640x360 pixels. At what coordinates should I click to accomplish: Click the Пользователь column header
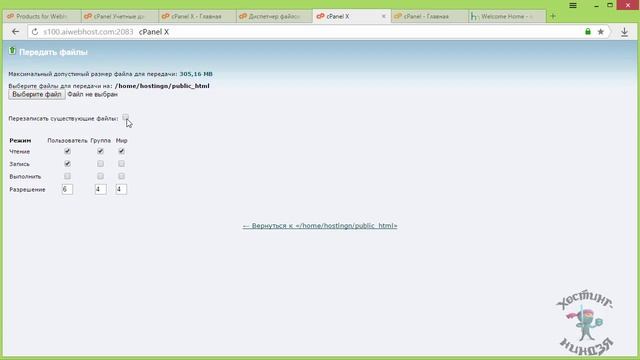67,140
